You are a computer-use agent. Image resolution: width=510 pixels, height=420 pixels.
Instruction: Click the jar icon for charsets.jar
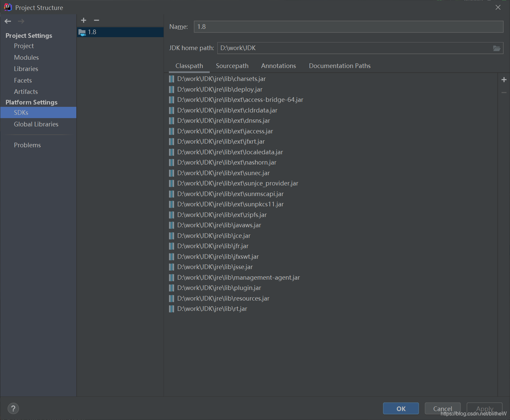172,79
